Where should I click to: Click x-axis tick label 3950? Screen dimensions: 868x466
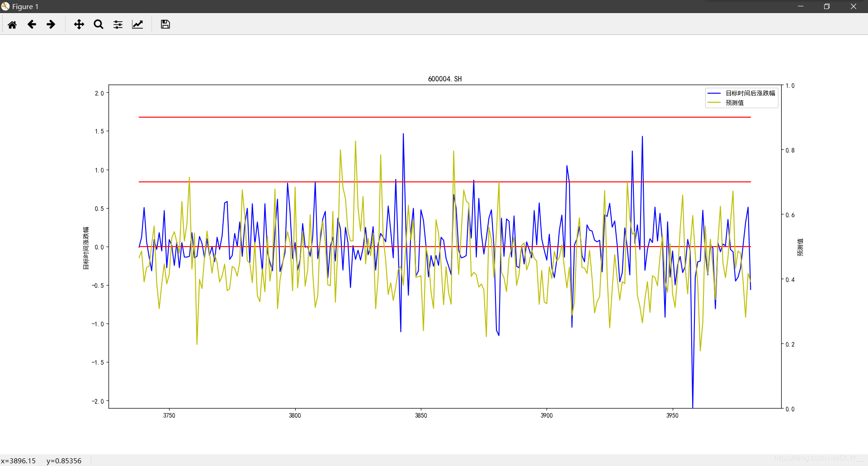coord(672,415)
